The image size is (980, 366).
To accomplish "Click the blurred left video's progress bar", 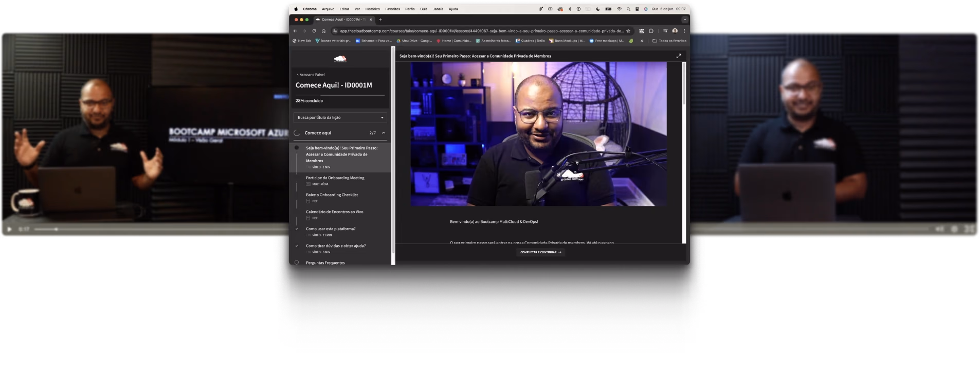I will [162, 229].
